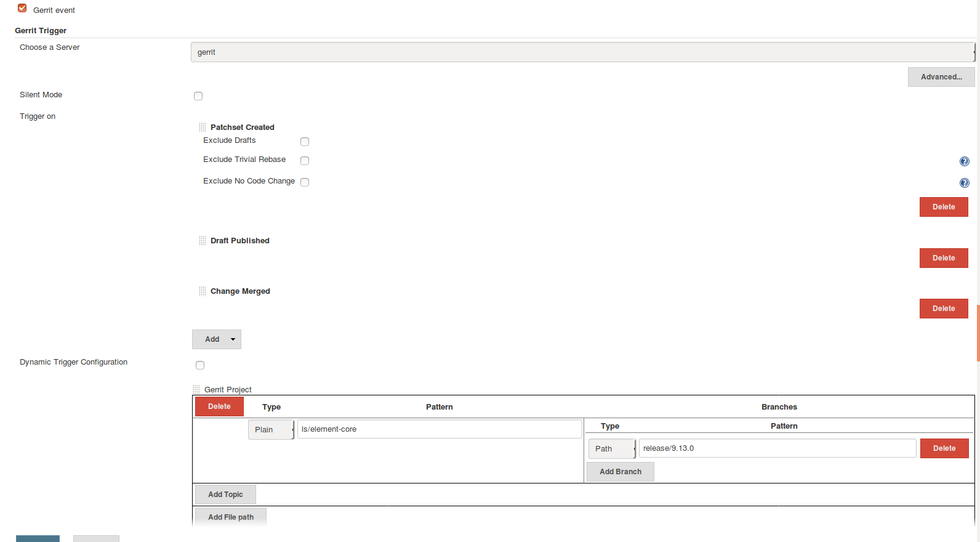Screen dimensions: 980x542
Task: Check the Exclude Drafts option
Action: (x=305, y=142)
